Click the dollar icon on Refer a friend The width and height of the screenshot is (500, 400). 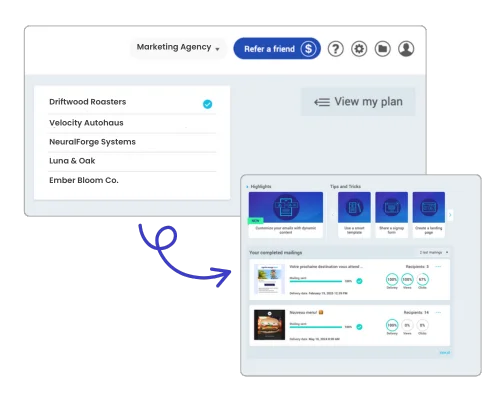(308, 49)
